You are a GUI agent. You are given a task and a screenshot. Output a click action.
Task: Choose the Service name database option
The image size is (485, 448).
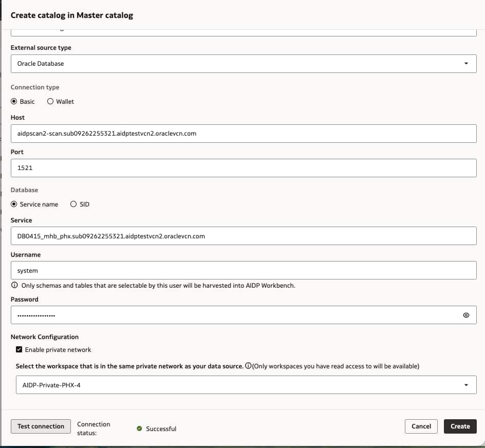click(x=14, y=204)
